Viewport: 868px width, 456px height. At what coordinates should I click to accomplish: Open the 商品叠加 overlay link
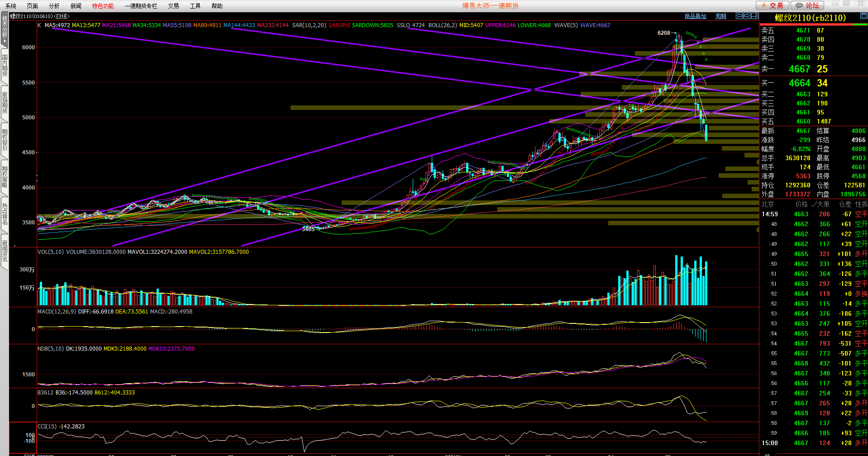[x=695, y=16]
